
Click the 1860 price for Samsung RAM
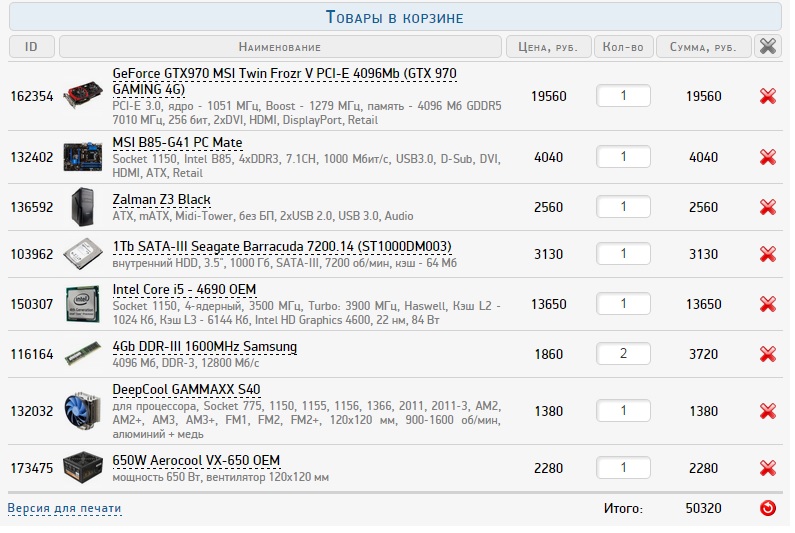click(549, 354)
